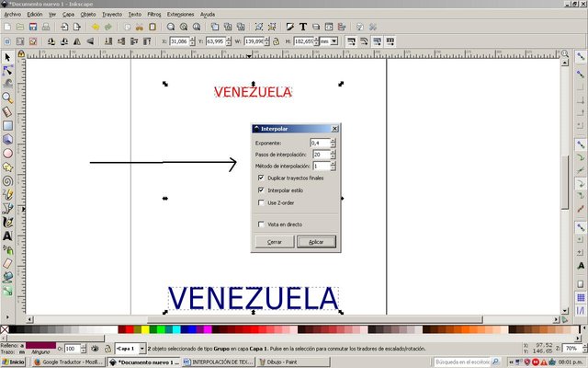The width and height of the screenshot is (588, 368).
Task: Switch to Dibujo - Paint taskbar window
Action: click(293, 362)
